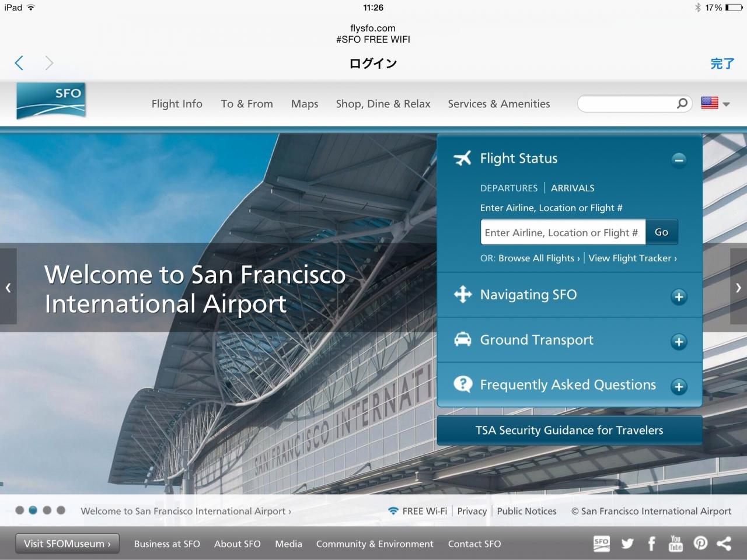
Task: Open the FREE Wi-Fi link
Action: tap(425, 511)
